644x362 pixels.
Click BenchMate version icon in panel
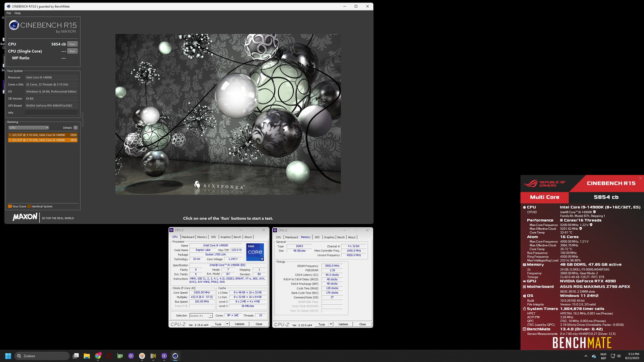pos(524,329)
